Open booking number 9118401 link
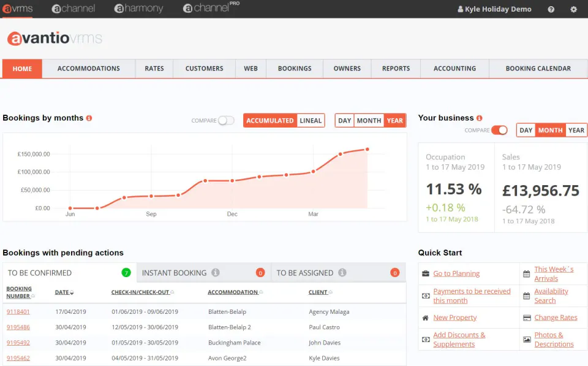This screenshot has width=588, height=366. tap(18, 311)
